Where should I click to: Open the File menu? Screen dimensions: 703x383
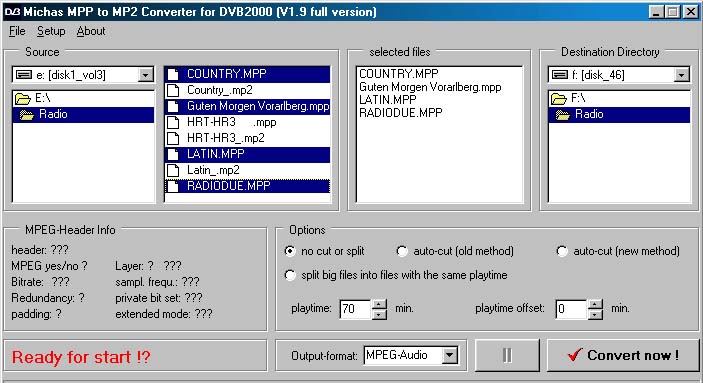click(17, 31)
